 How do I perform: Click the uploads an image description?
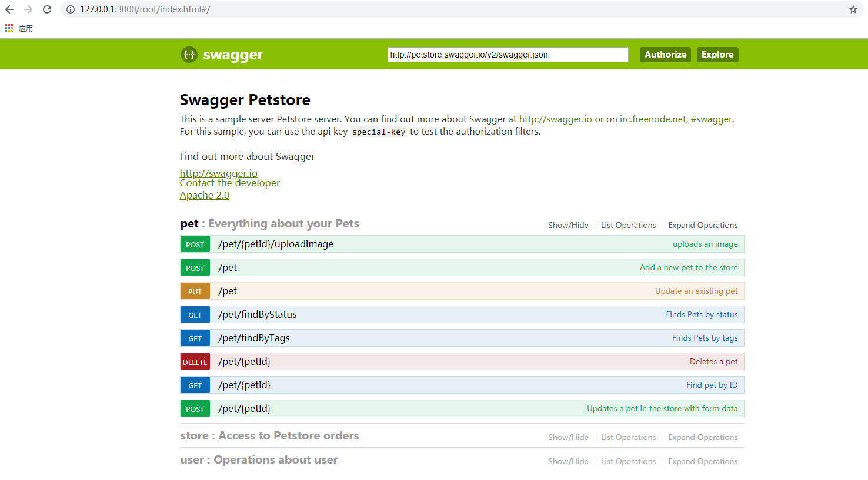click(x=705, y=244)
